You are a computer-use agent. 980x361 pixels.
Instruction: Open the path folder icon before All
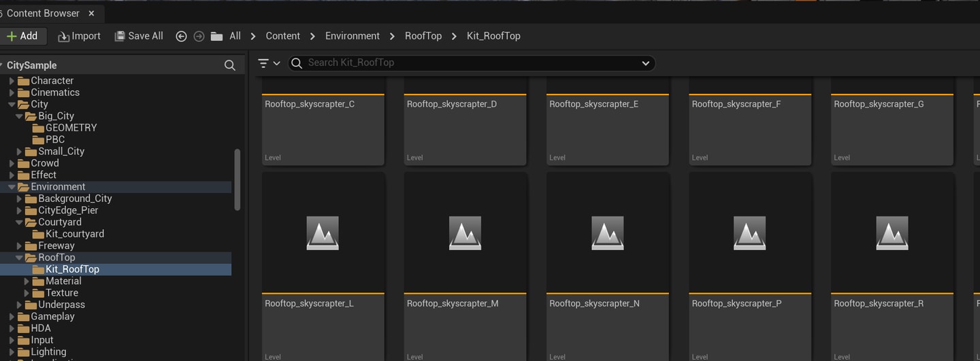[216, 36]
